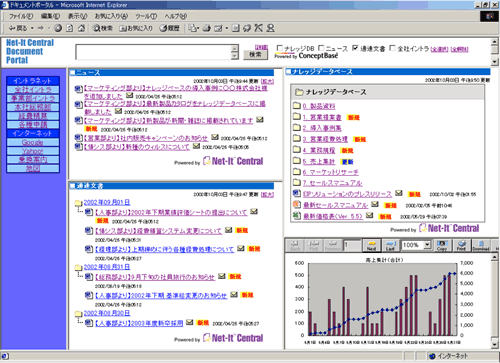The height and width of the screenshot is (363, 500).
Task: Uncheck the 通達文書 search checkbox
Action: pos(355,48)
